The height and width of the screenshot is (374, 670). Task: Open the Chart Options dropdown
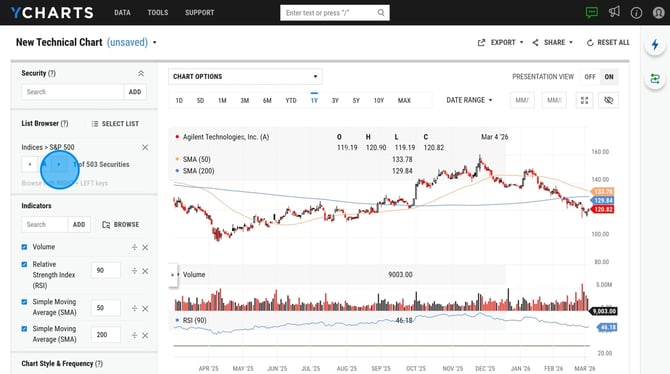(245, 77)
